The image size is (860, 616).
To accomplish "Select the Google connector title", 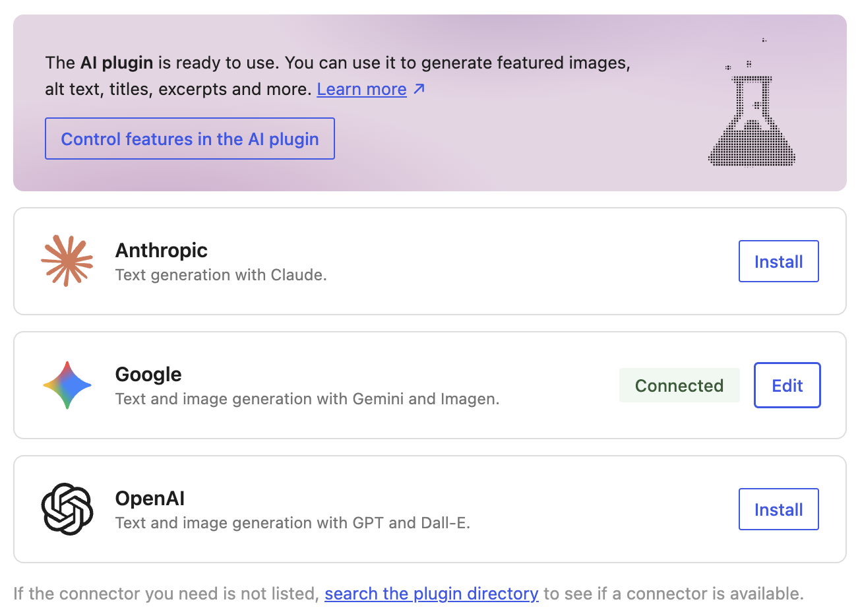I will point(148,374).
